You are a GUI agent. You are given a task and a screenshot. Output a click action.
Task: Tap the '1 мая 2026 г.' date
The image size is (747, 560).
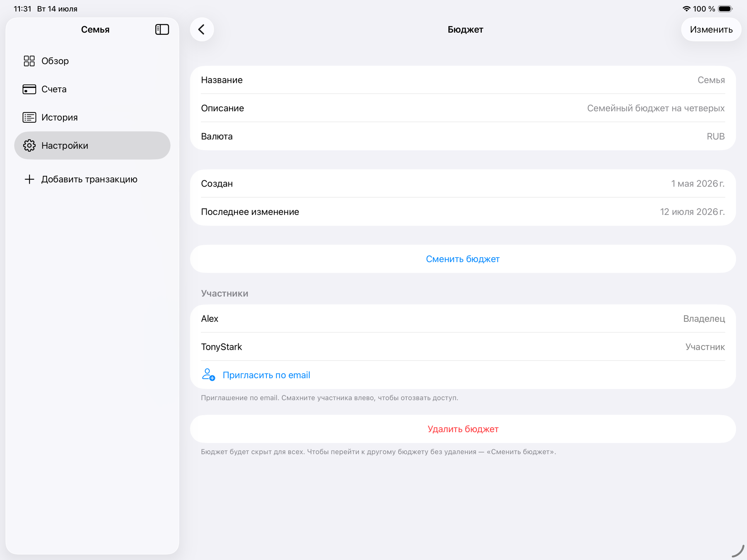[698, 184]
